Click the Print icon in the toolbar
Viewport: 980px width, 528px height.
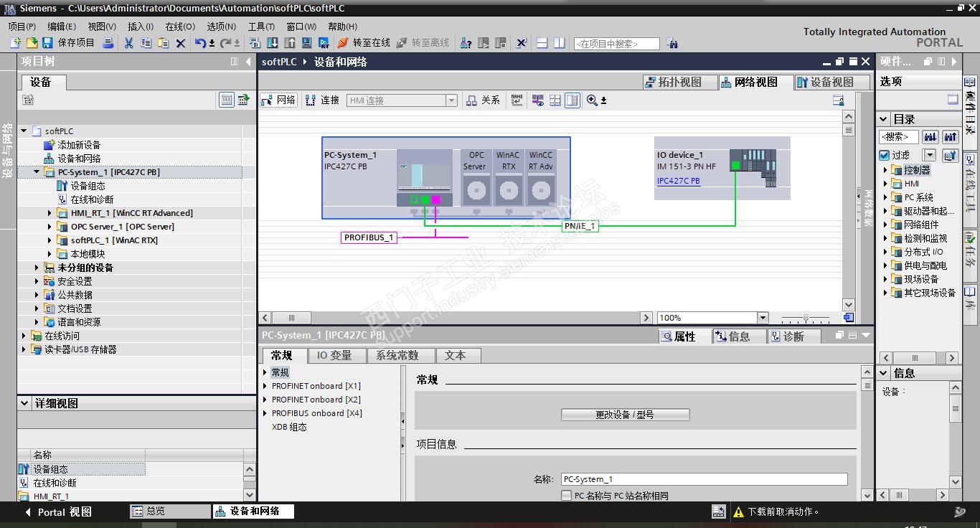108,43
